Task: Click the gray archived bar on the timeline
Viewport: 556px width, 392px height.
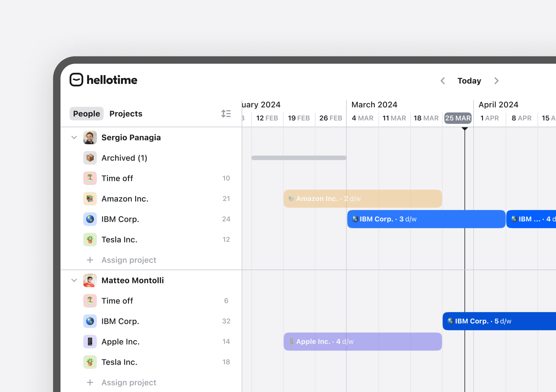Action: (x=299, y=158)
